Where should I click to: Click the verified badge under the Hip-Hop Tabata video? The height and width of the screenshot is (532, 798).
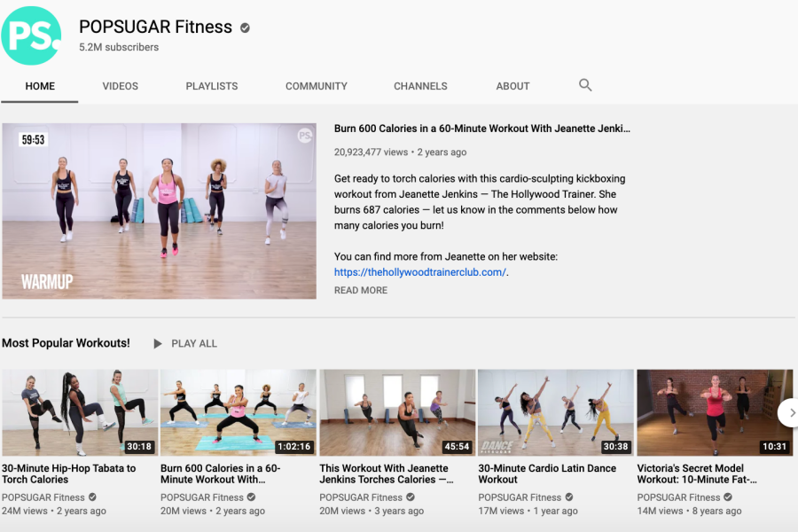point(92,497)
